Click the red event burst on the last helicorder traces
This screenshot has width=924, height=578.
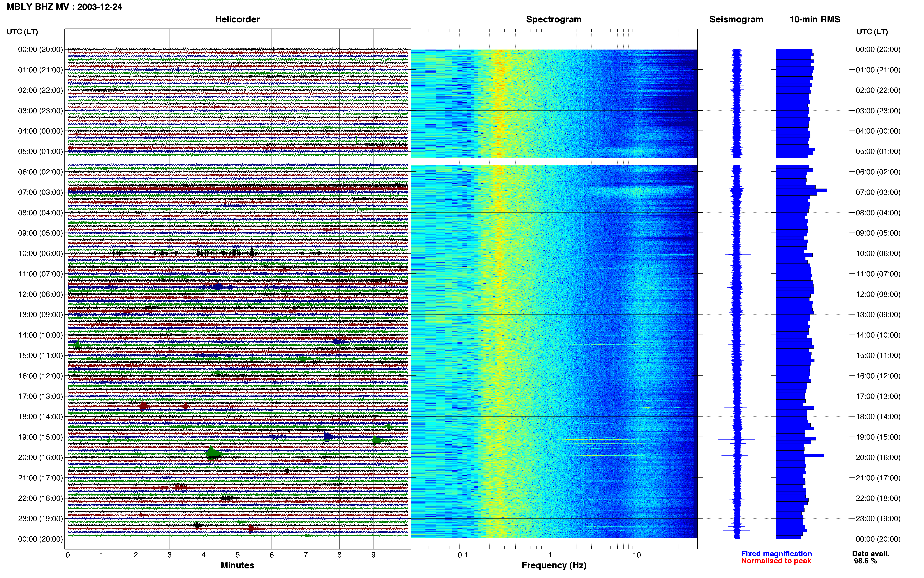pyautogui.click(x=251, y=529)
